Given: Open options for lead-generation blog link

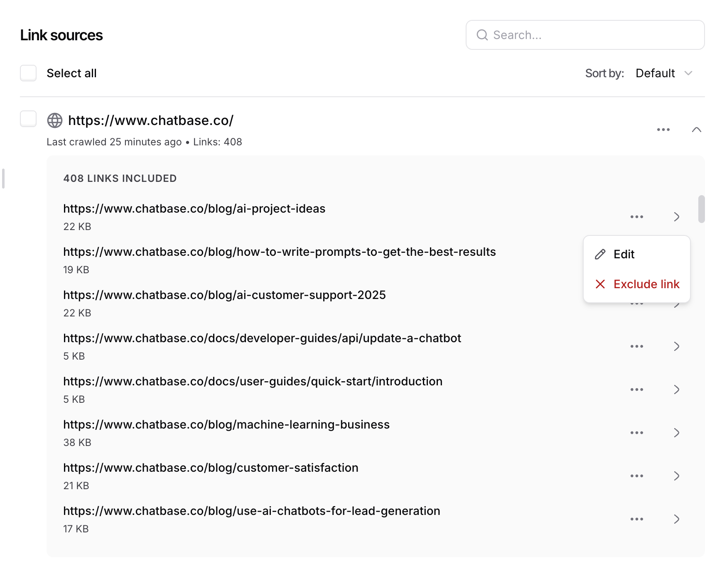Looking at the screenshot, I should click(x=636, y=519).
